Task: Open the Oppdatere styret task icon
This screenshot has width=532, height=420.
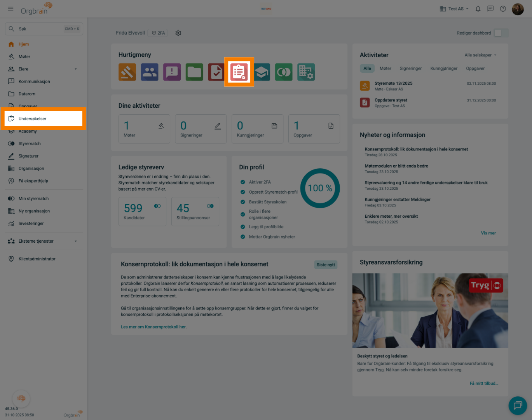Action: (x=365, y=102)
